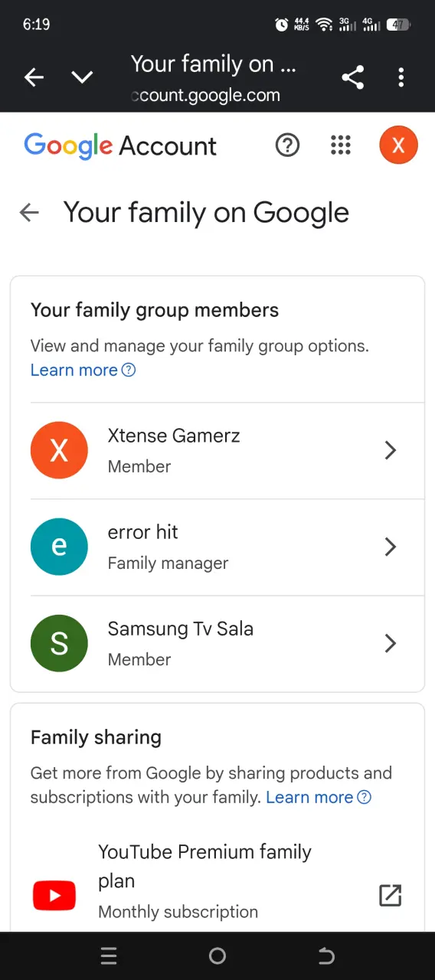Click the Google Account logo
Image resolution: width=435 pixels, height=980 pixels.
point(120,145)
